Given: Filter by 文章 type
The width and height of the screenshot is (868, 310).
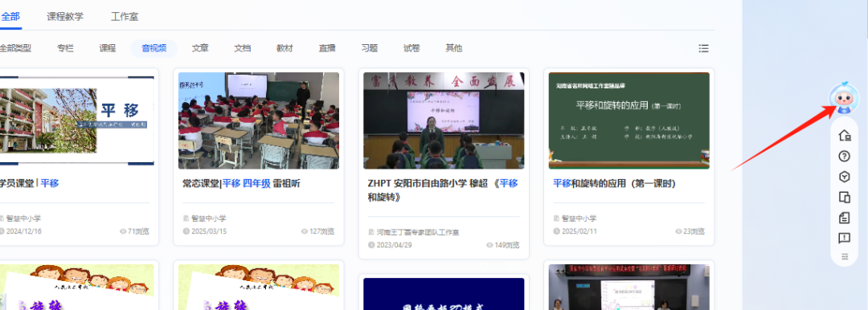Looking at the screenshot, I should click(200, 48).
